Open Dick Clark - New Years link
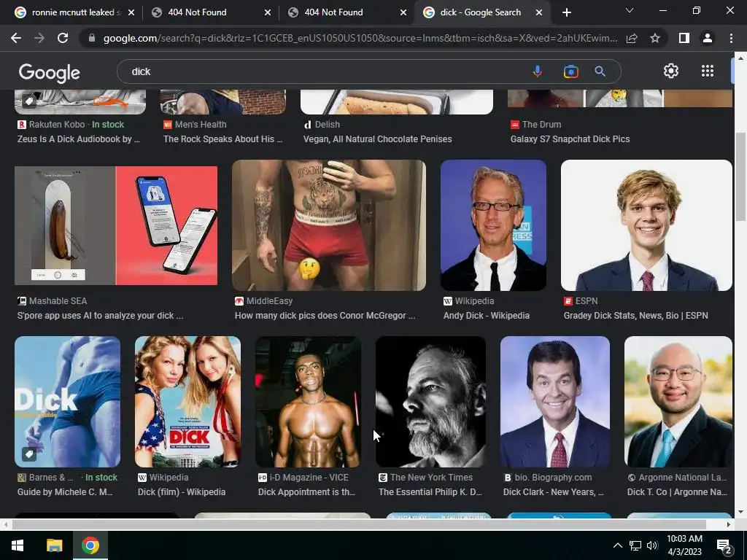 pos(554,492)
